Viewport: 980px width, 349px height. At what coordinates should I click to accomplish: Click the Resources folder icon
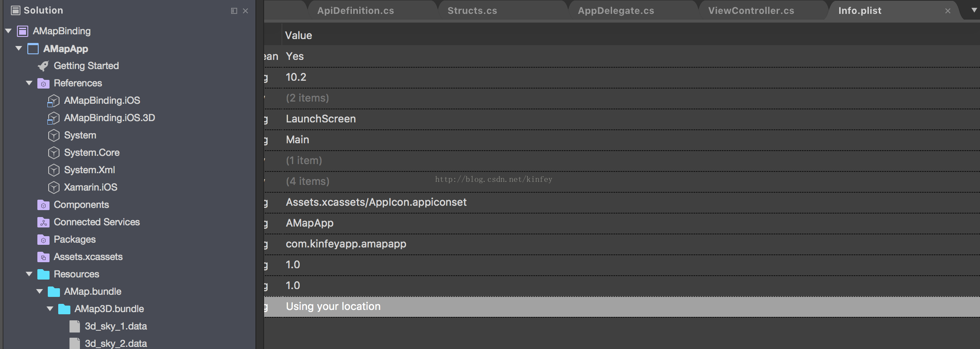coord(43,274)
